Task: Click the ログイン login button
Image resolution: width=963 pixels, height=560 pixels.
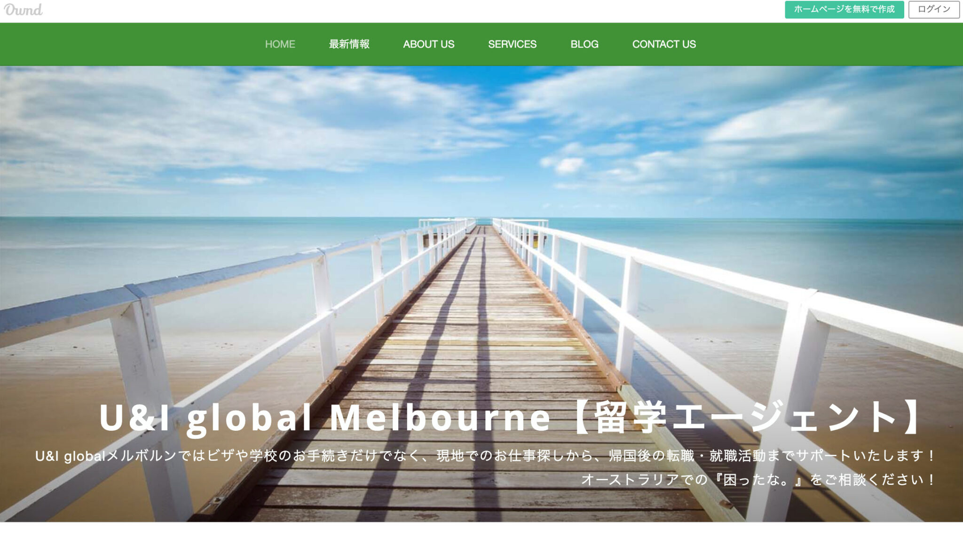Action: 933,9
